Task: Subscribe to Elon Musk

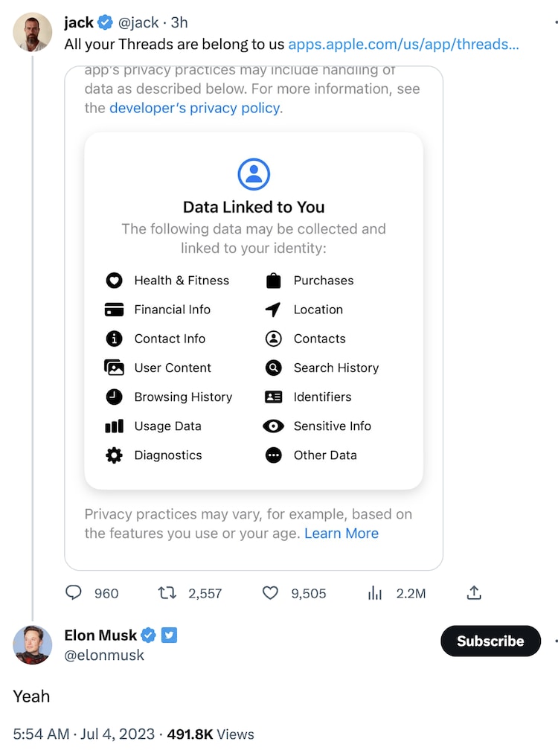Action: coord(490,641)
